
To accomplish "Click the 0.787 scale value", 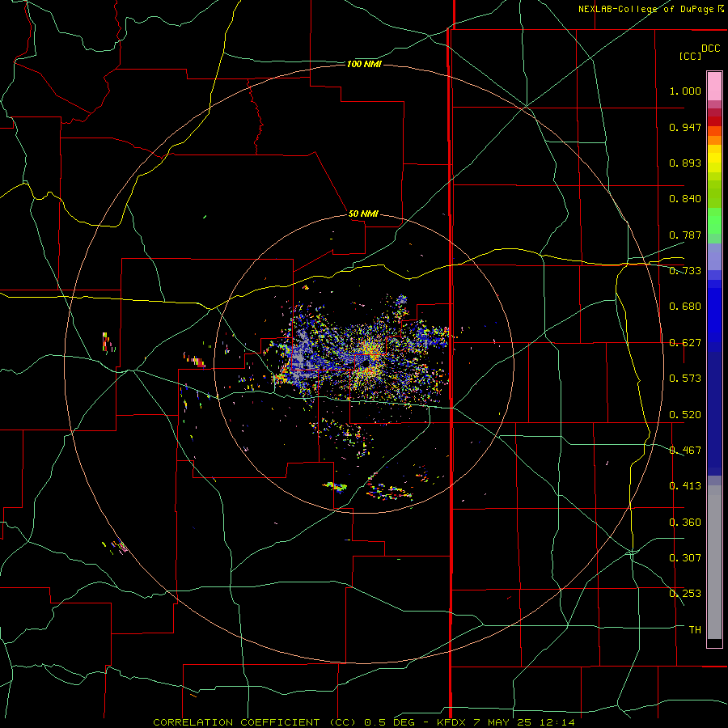I will pos(685,235).
